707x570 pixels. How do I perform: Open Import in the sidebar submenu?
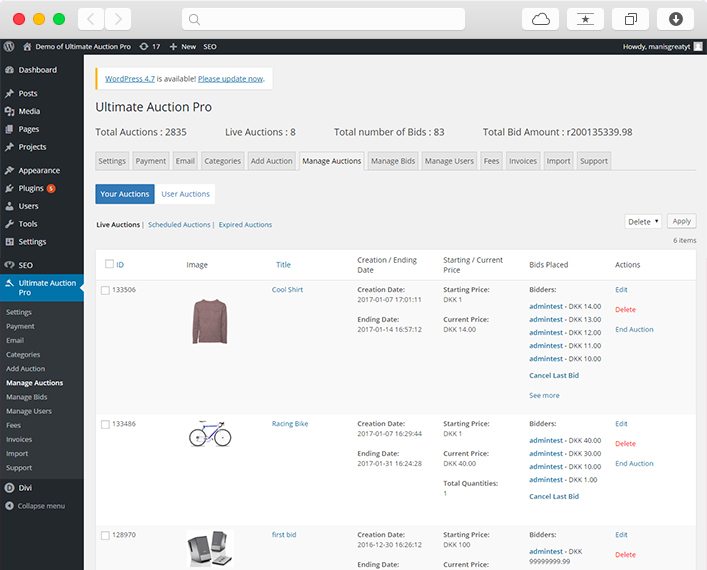[17, 454]
